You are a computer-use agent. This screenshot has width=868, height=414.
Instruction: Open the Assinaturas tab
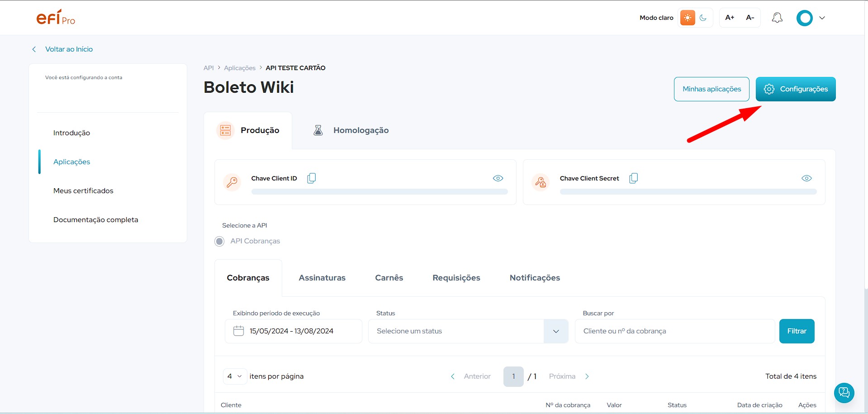[x=322, y=278]
